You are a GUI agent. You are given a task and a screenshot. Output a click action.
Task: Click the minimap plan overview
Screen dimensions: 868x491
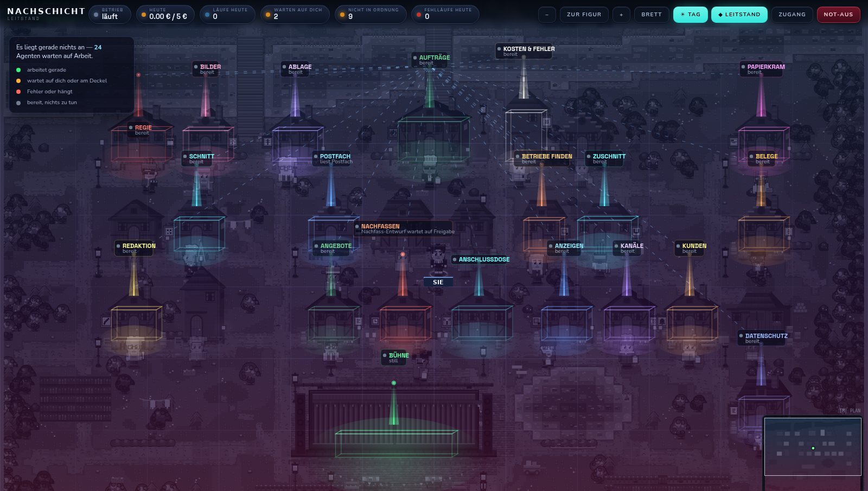coord(813,447)
